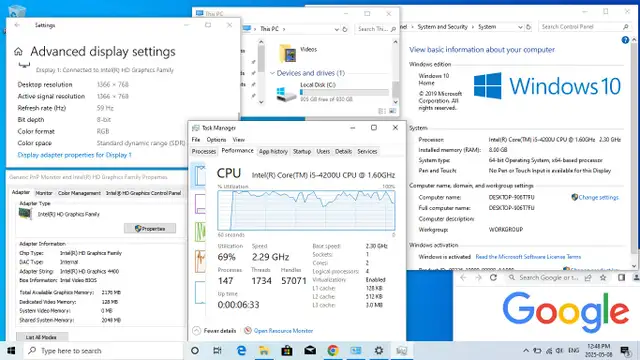This screenshot has width=640, height=360.
Task: Open Microsoft Store from the taskbar
Action: pos(287,351)
